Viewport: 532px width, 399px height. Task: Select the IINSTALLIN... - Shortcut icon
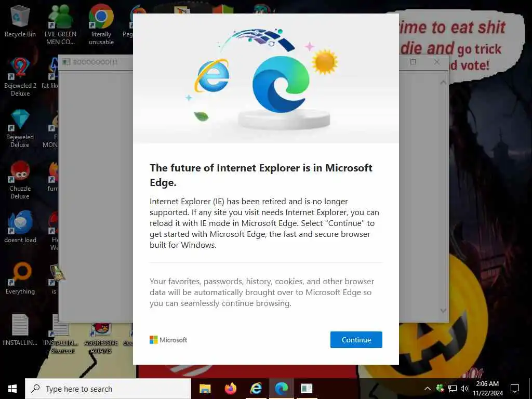[61, 334]
